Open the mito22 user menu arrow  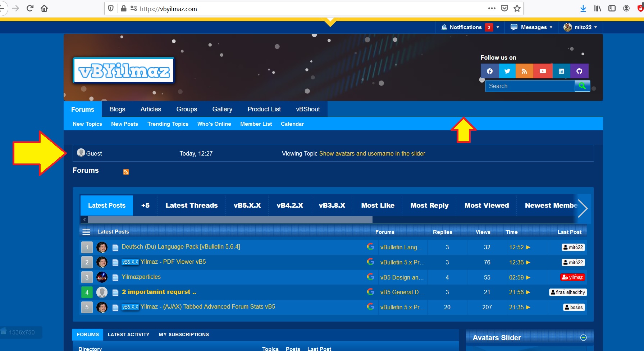595,27
